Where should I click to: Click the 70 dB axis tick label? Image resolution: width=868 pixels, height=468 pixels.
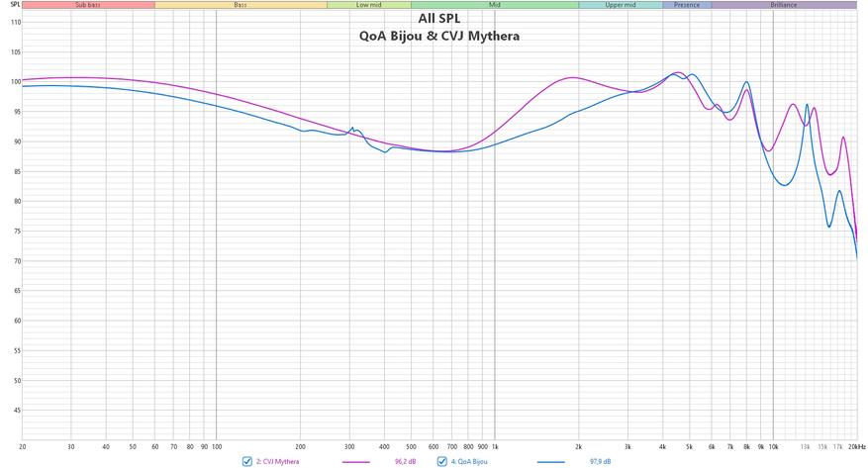click(17, 261)
